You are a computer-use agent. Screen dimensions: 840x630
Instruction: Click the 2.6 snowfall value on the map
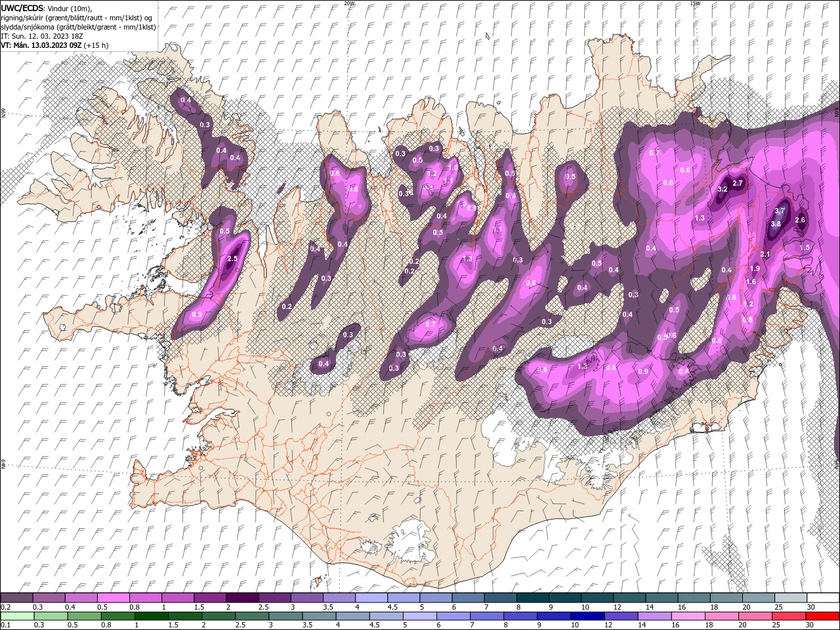(x=800, y=220)
